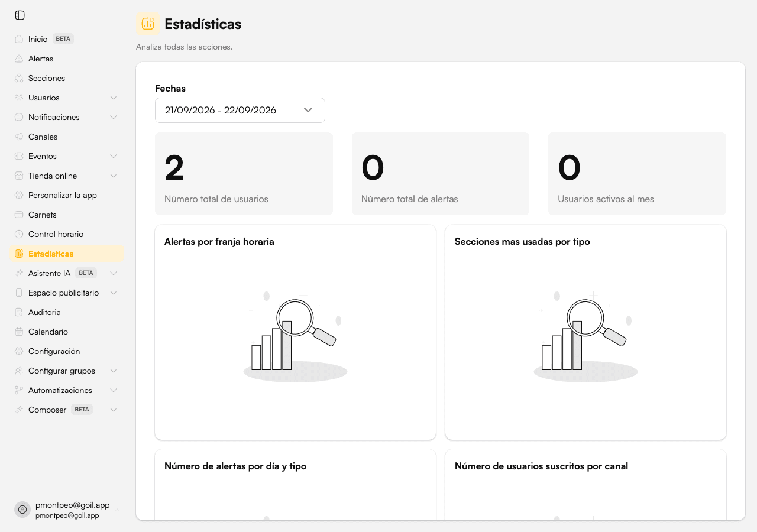
Task: Click "Número de alertas por día y tipo" title
Action: tap(235, 466)
